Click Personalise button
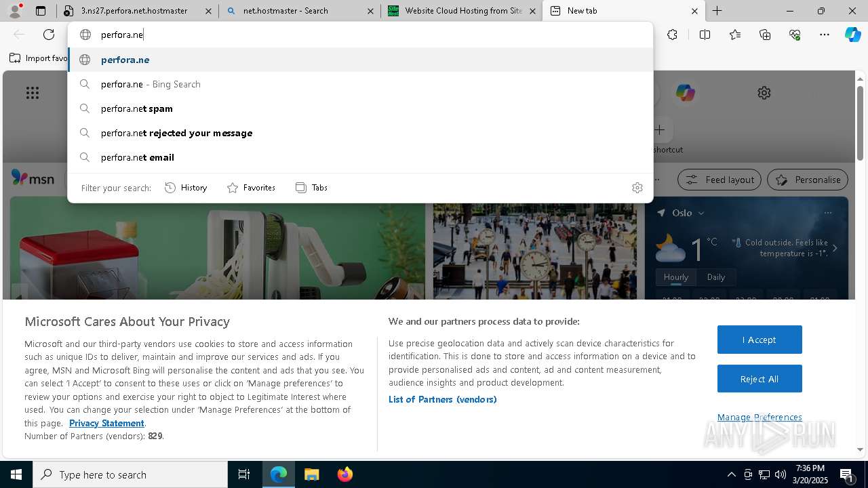This screenshot has width=868, height=488. point(808,180)
